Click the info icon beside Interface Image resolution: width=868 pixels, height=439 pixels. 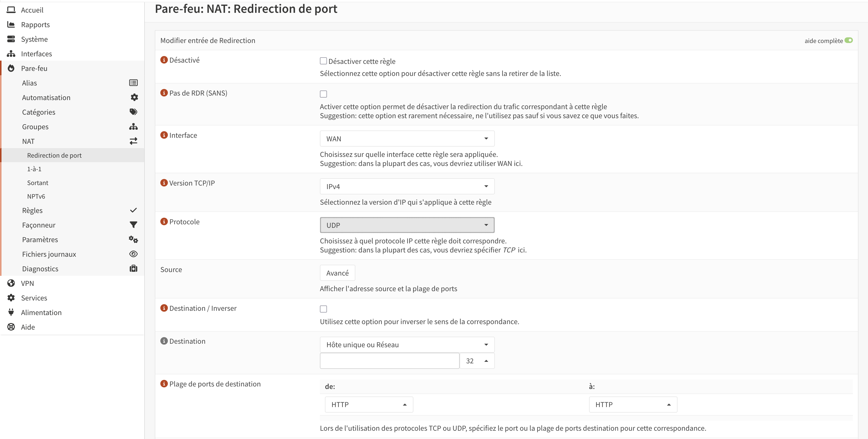(x=164, y=135)
